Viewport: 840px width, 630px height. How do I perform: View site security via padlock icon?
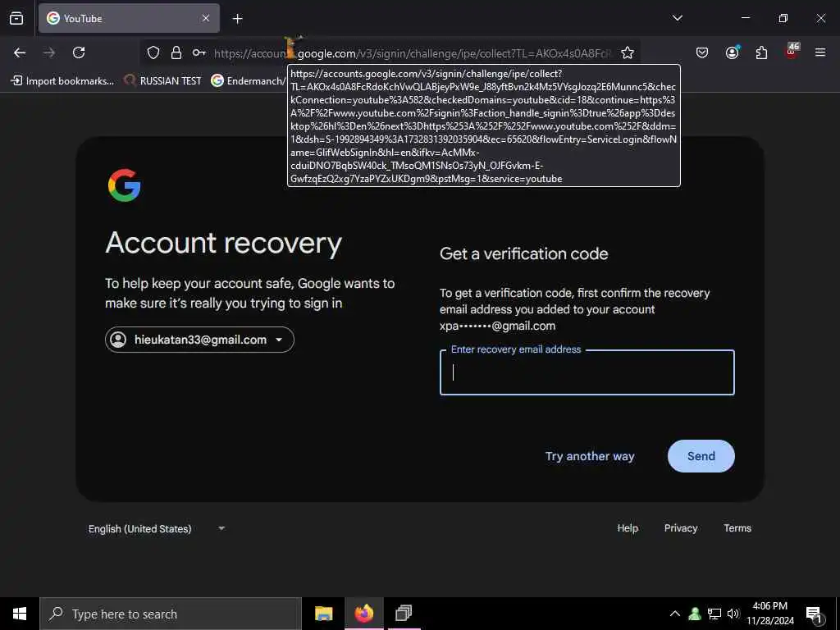click(176, 52)
